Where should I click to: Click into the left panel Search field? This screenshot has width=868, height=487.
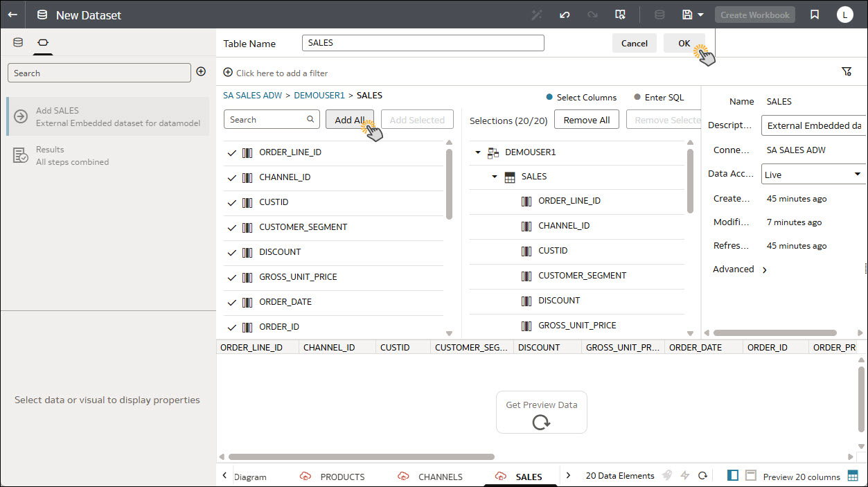(99, 73)
